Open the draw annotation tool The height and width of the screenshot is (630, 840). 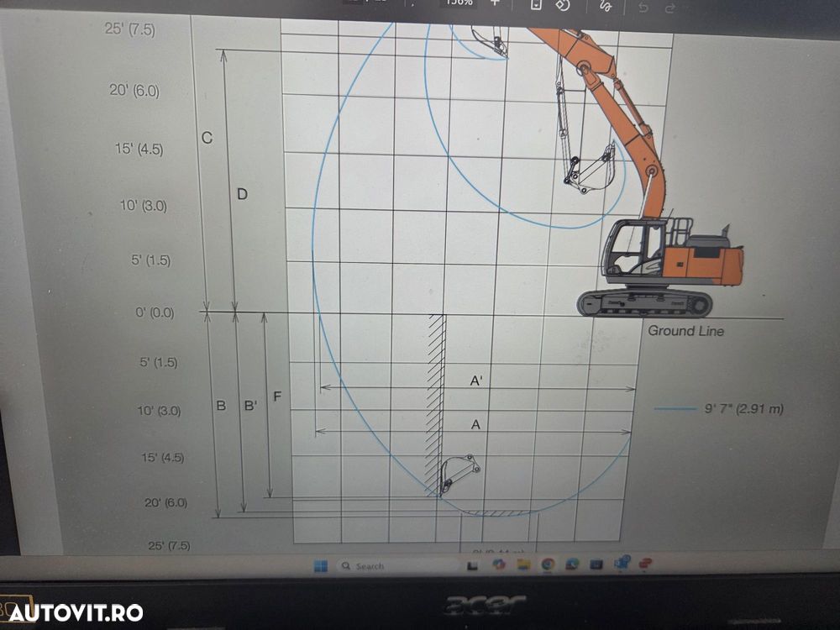(x=606, y=7)
